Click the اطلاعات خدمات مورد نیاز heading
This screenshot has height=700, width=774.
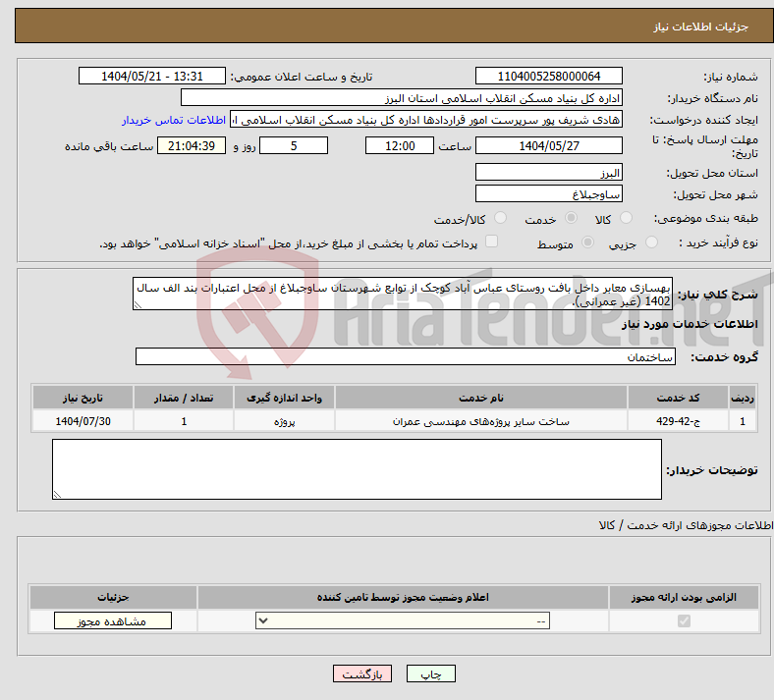point(690,324)
